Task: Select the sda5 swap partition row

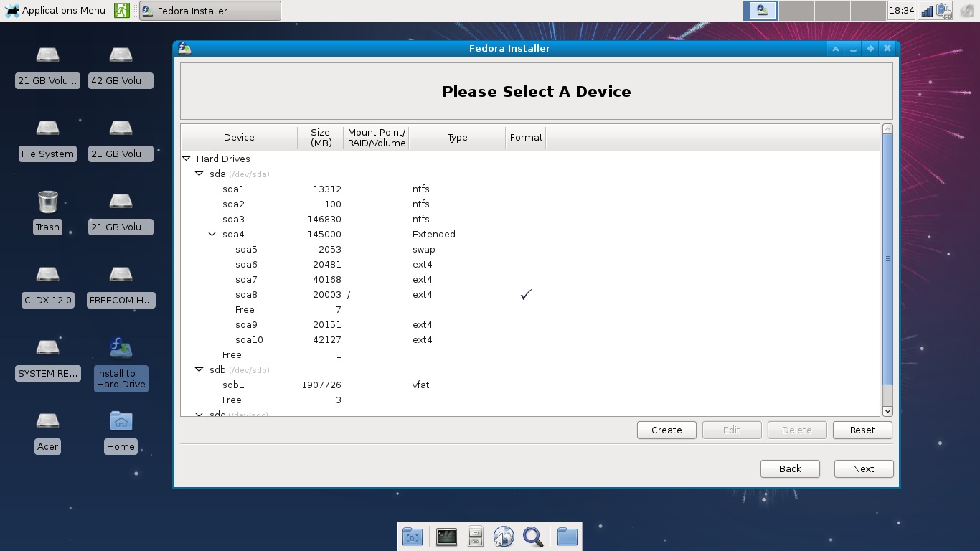Action: coord(529,249)
